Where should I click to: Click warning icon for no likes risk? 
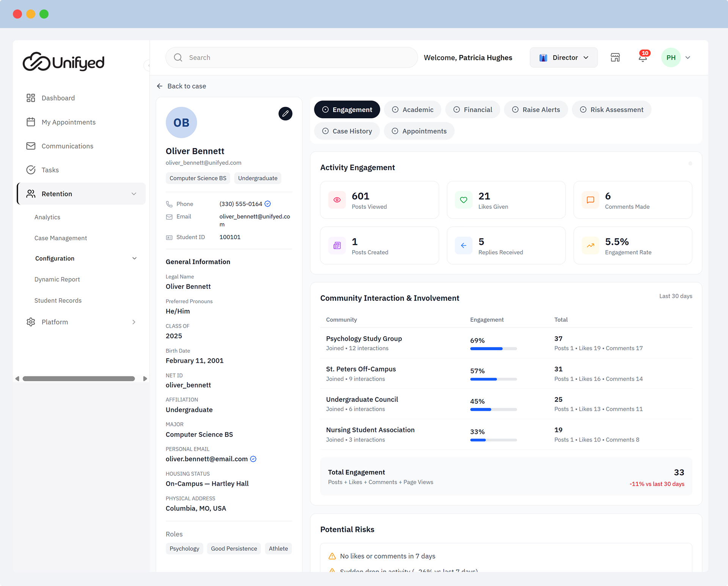pos(332,556)
